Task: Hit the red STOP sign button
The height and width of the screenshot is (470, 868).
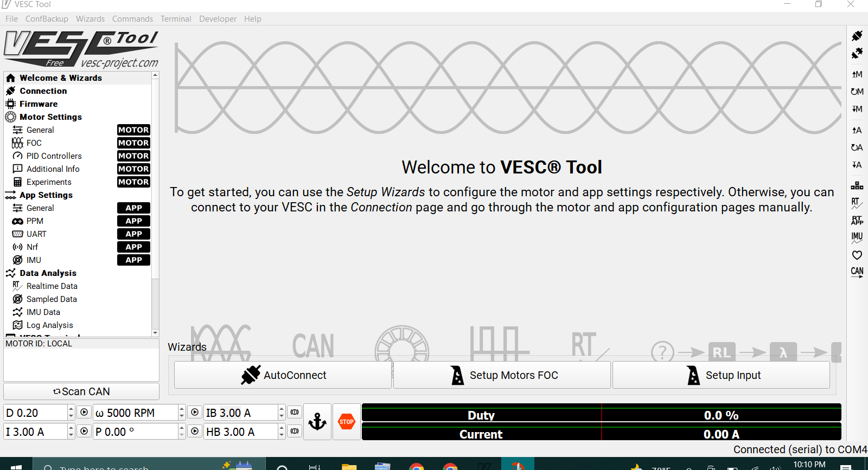Action: (347, 422)
